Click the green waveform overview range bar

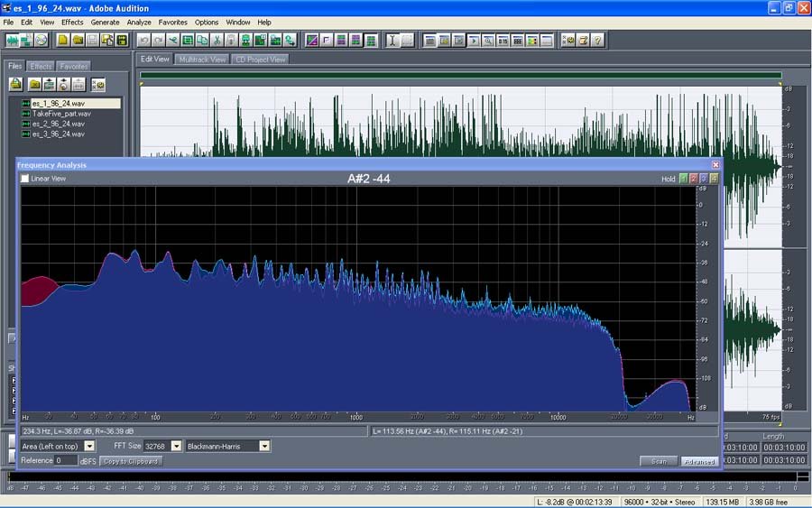click(460, 76)
